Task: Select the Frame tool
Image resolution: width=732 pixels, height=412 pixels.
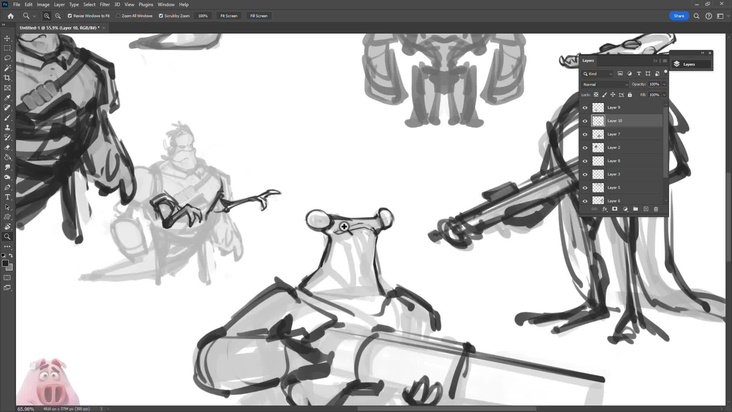Action: (x=7, y=88)
